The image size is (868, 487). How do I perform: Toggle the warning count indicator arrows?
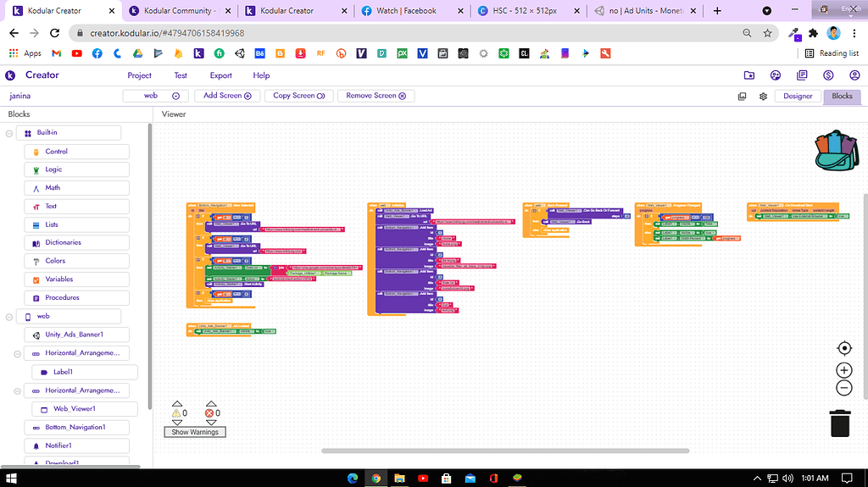(176, 412)
